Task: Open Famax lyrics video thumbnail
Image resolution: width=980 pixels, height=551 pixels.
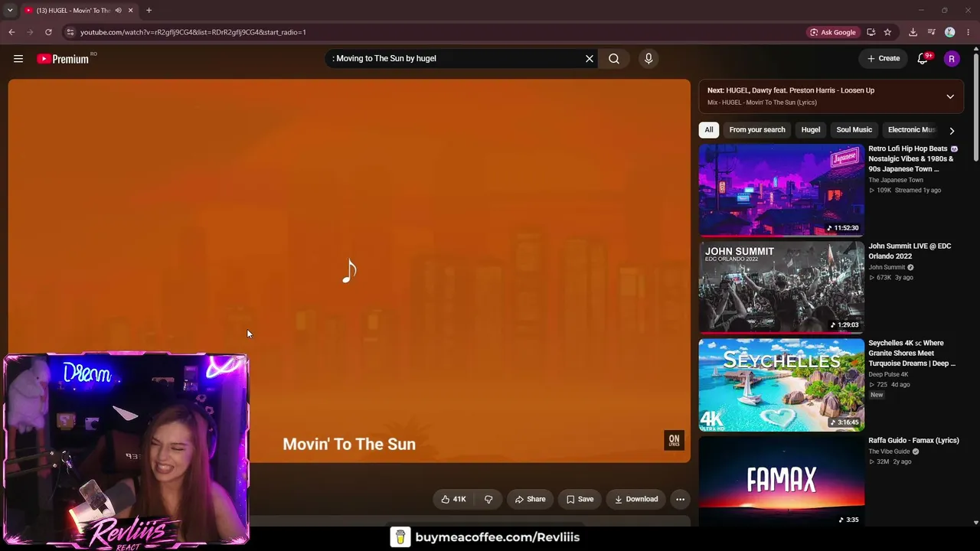Action: [x=781, y=482]
